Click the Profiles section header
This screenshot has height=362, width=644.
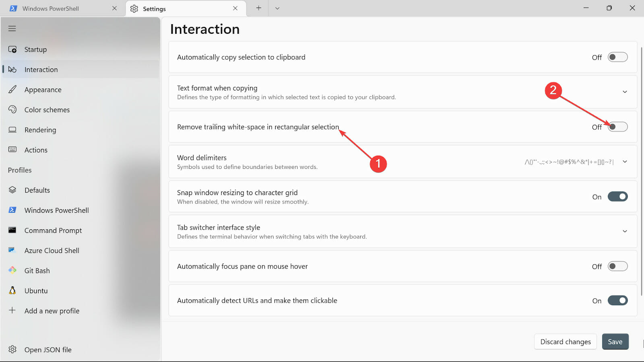click(20, 170)
